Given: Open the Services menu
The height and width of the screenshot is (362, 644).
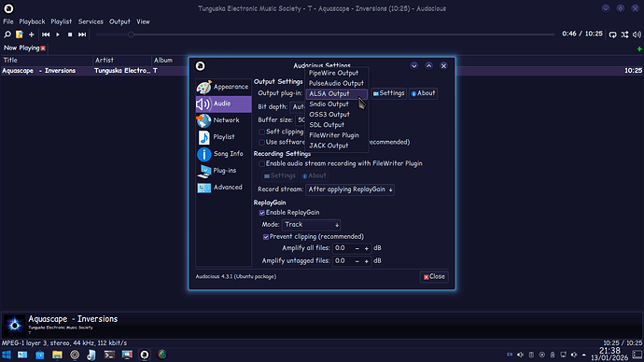Looking at the screenshot, I should tap(91, 21).
